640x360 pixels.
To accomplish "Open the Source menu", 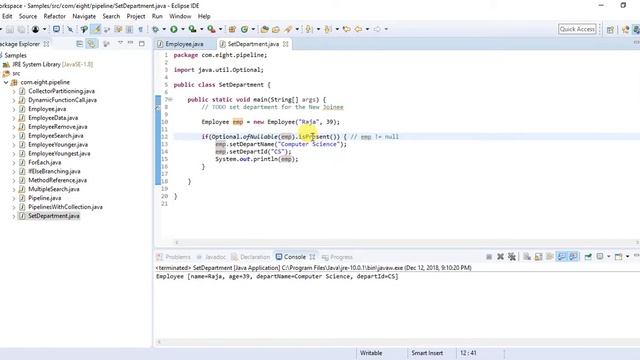I will point(28,16).
